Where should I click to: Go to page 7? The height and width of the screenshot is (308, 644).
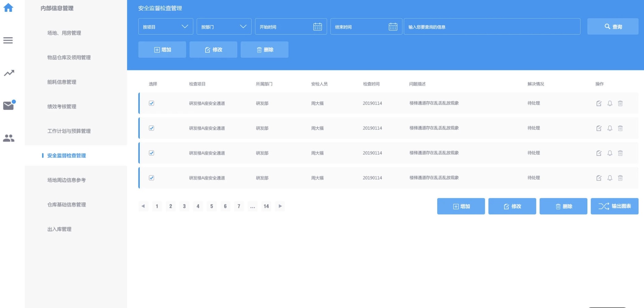239,206
